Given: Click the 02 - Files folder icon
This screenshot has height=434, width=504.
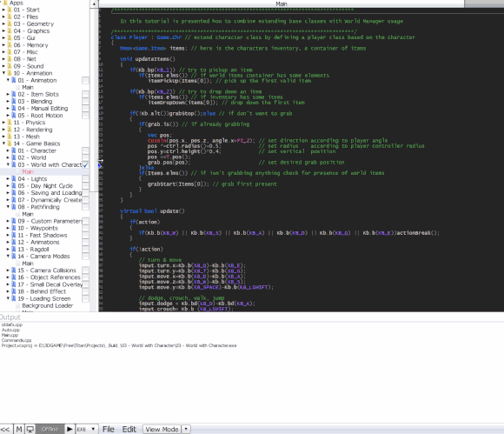Looking at the screenshot, I should click(10, 17).
